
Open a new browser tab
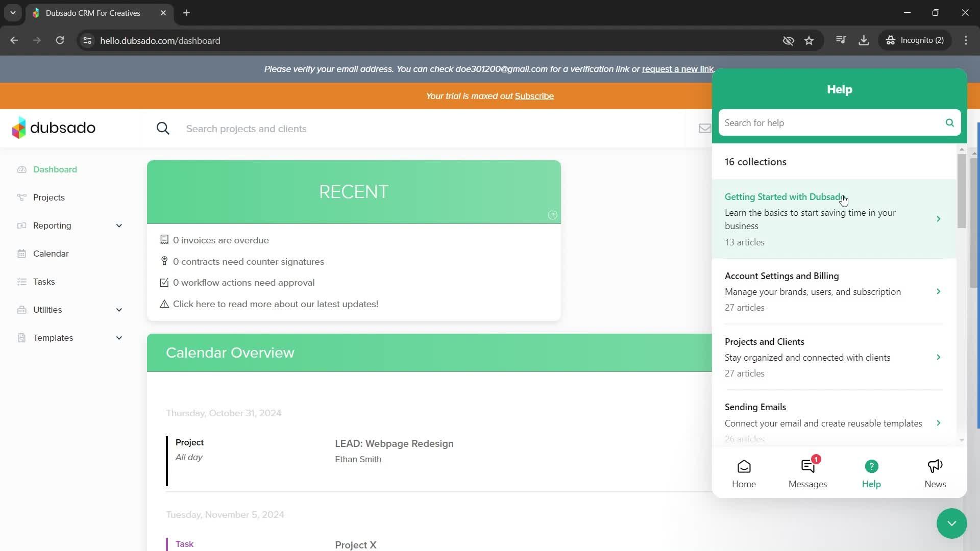[187, 13]
